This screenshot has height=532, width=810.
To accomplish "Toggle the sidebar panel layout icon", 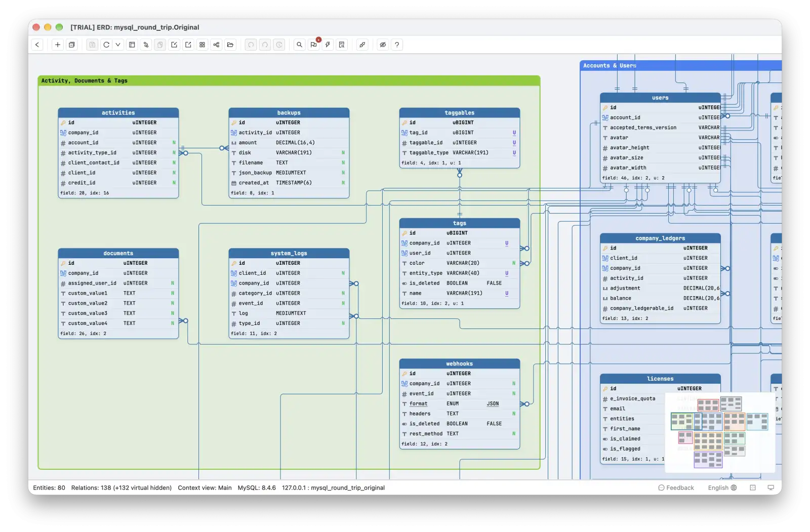I will tap(132, 45).
